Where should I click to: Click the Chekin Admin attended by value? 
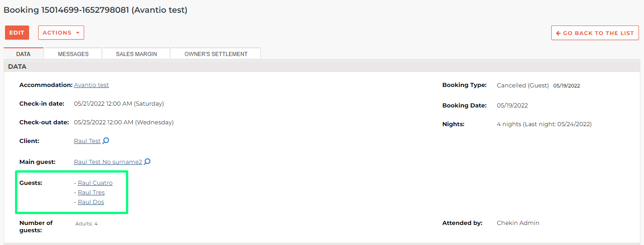pos(518,223)
